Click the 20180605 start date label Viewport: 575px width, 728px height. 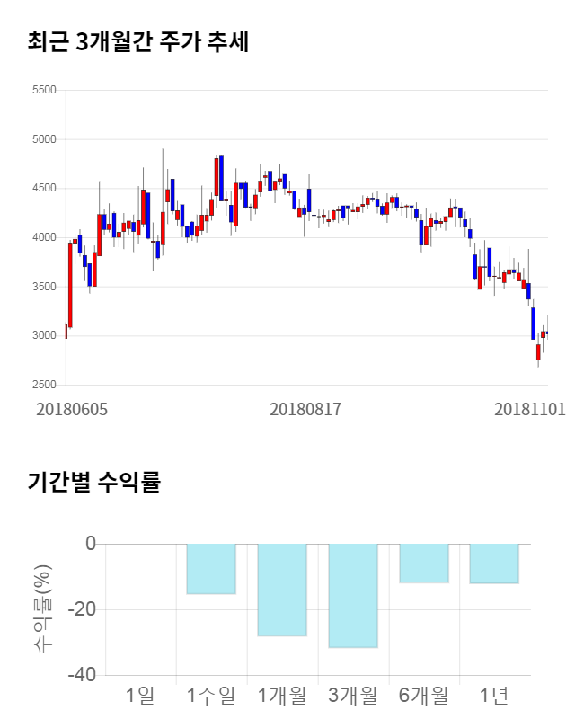tap(71, 409)
